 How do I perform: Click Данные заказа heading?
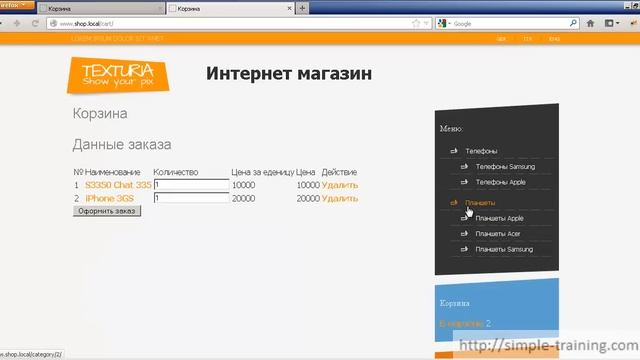(122, 144)
